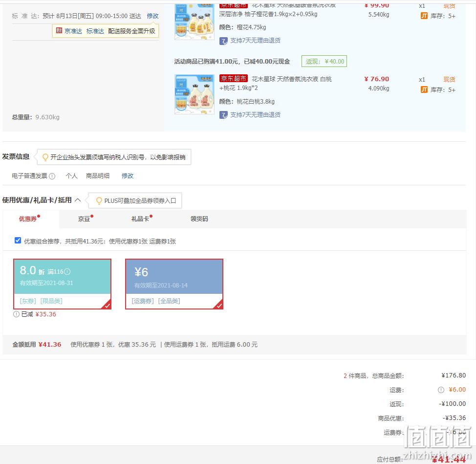Screen dimensions: 476x464
Task: Deselect the ¥6 运费券 coupon
Action: point(174,284)
